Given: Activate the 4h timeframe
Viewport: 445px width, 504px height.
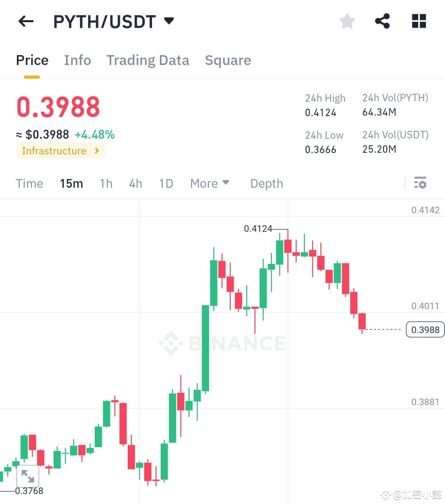Looking at the screenshot, I should 136,183.
